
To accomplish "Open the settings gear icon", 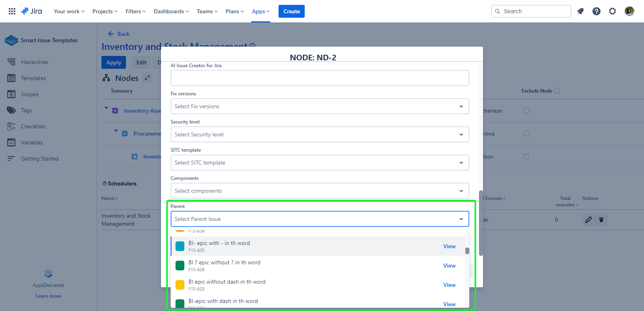I will pos(613,11).
